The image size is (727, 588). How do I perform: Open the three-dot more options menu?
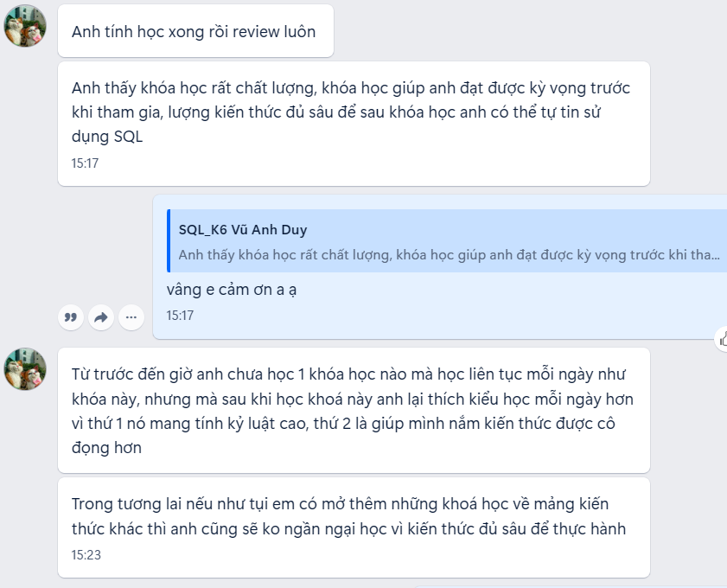coord(131,317)
